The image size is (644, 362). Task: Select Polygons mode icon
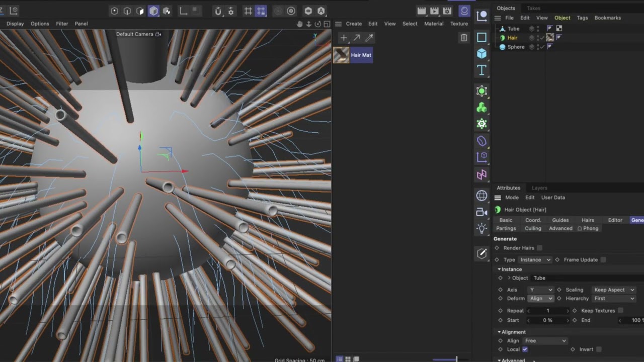pos(140,11)
